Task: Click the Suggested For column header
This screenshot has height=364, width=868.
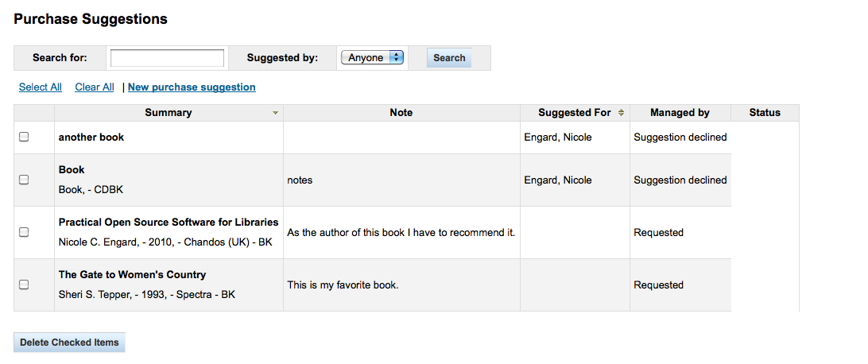Action: click(x=574, y=113)
